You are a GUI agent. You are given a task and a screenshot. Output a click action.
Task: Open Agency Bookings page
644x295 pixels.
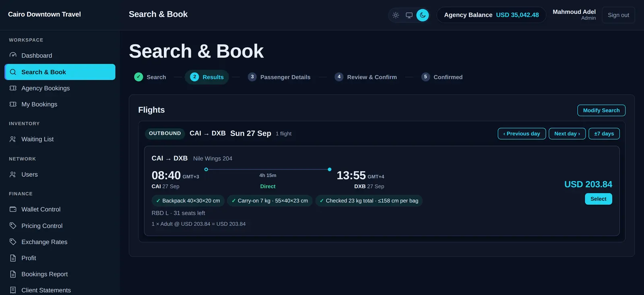(60, 88)
